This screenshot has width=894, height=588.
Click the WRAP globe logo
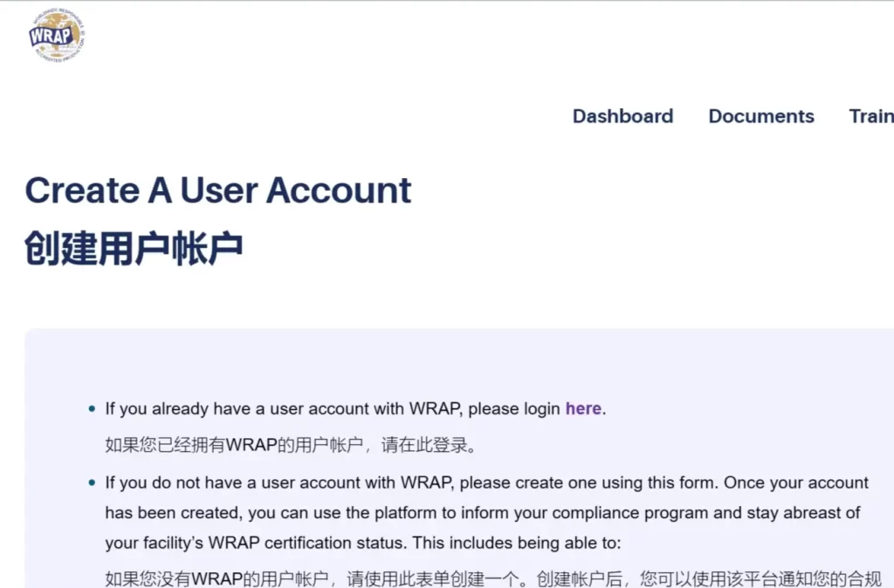coord(54,36)
